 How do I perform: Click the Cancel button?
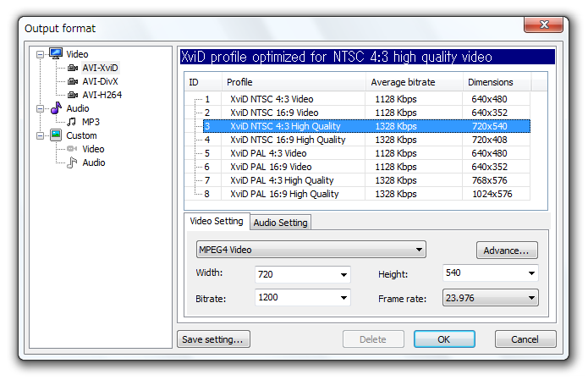pos(525,339)
